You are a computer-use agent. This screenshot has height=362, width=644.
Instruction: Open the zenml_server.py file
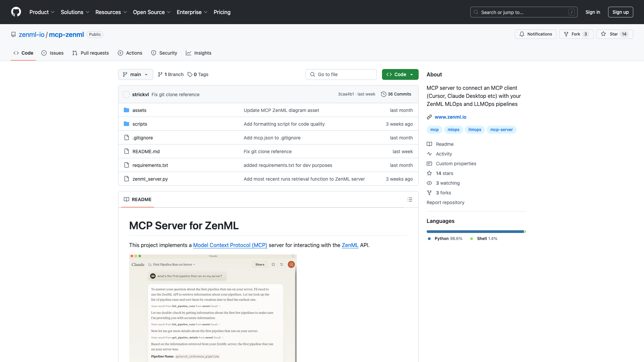tap(150, 179)
